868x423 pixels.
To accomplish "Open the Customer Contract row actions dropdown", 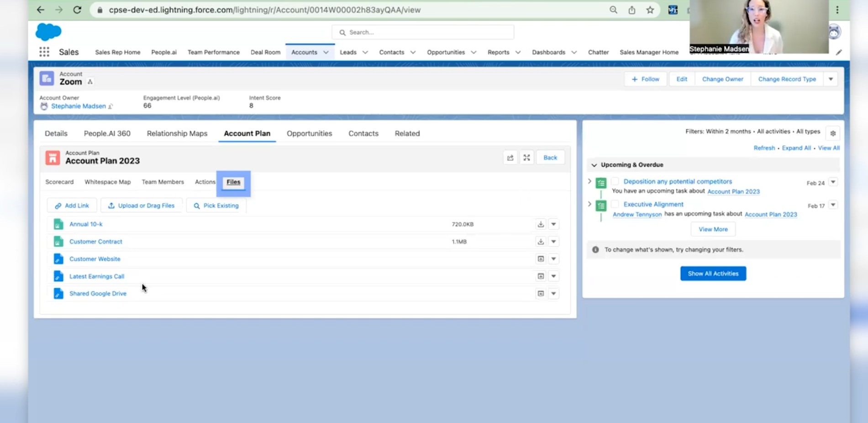I will click(553, 242).
